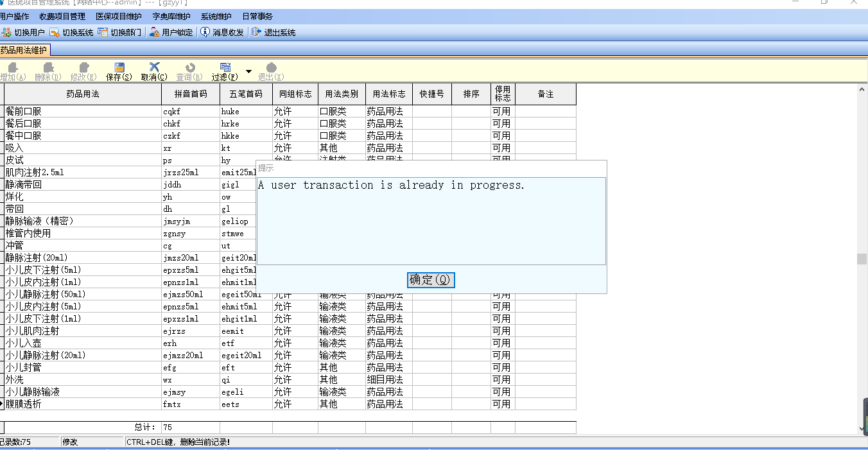Select the 餐后口服 row name cell
The height and width of the screenshot is (450, 868).
coord(83,124)
